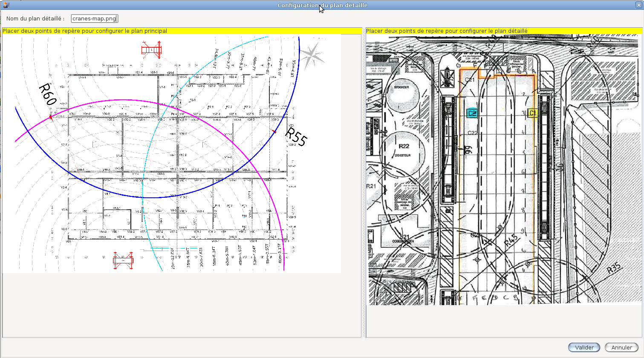Close the configuration dialog window
Image resolution: width=644 pixels, height=358 pixels.
point(638,5)
